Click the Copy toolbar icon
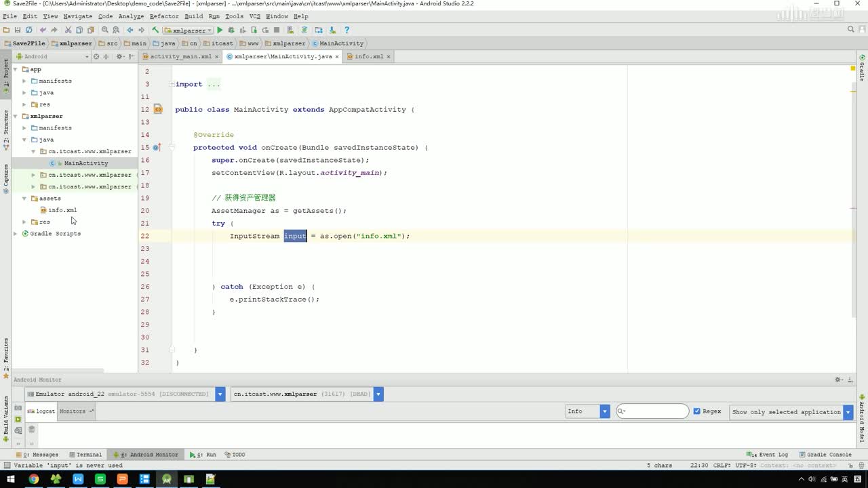 79,30
